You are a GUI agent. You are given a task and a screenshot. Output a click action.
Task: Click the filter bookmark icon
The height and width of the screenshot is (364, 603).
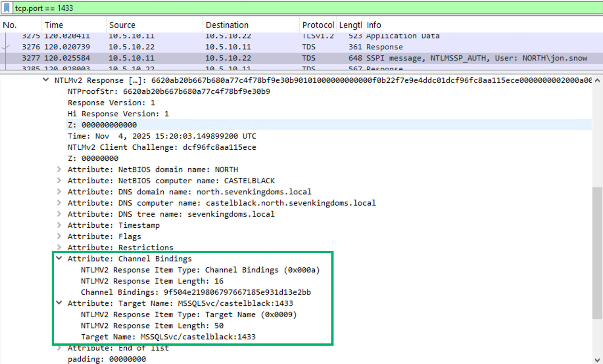[5, 7]
